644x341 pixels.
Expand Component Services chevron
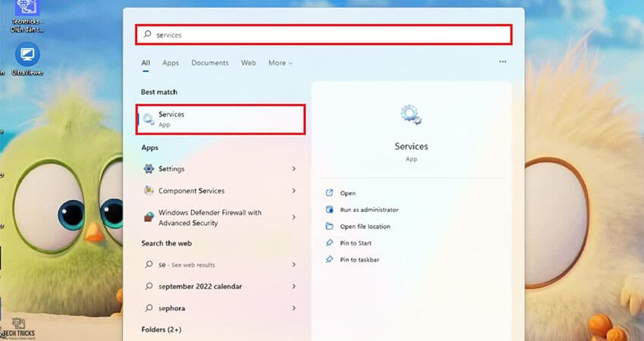pyautogui.click(x=294, y=191)
